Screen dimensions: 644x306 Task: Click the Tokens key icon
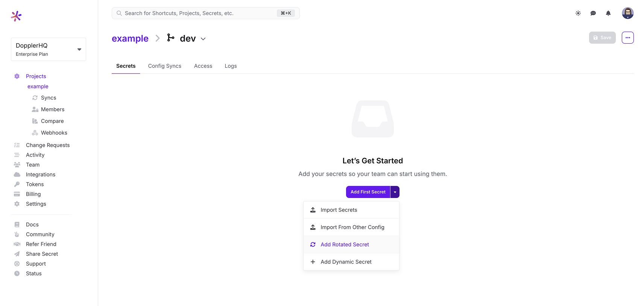coord(17,184)
